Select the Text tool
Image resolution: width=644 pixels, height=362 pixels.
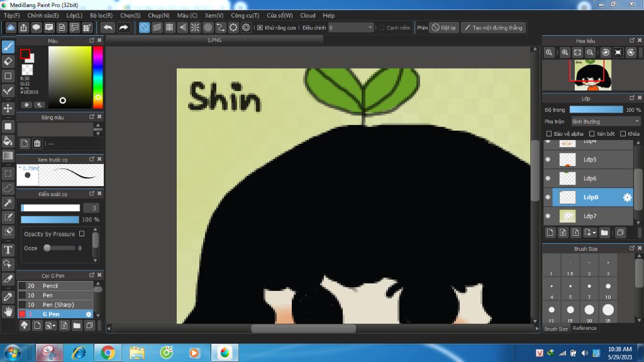point(8,250)
